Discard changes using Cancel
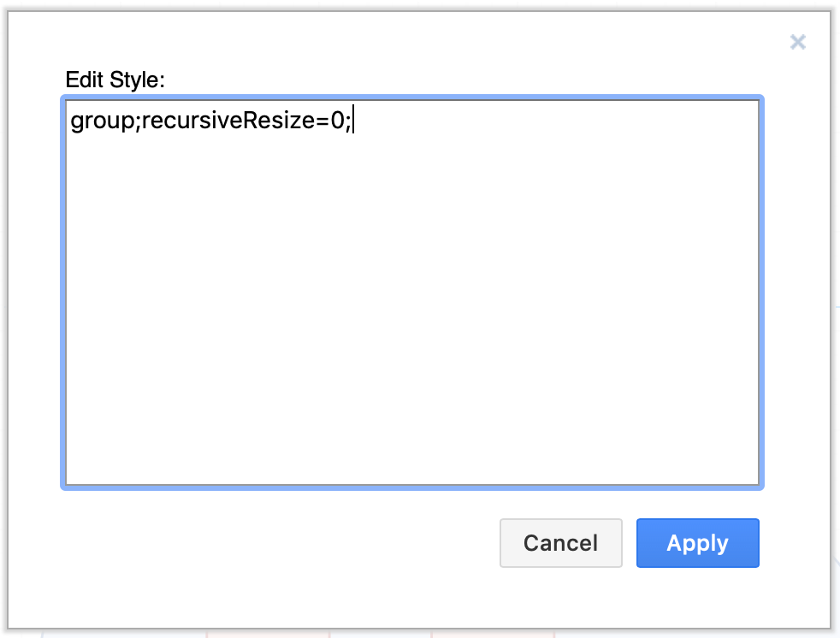Image resolution: width=840 pixels, height=638 pixels. point(560,543)
